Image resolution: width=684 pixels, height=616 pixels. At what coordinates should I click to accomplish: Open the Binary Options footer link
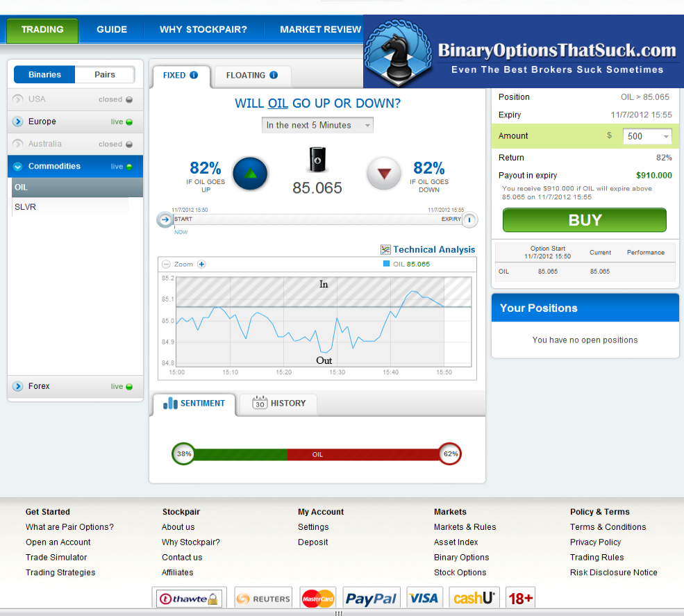pos(461,557)
